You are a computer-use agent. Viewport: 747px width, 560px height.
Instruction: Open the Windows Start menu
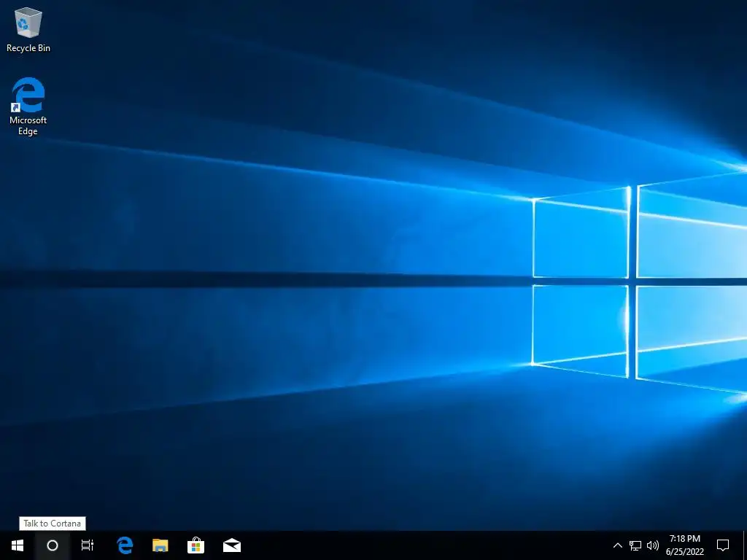point(18,545)
